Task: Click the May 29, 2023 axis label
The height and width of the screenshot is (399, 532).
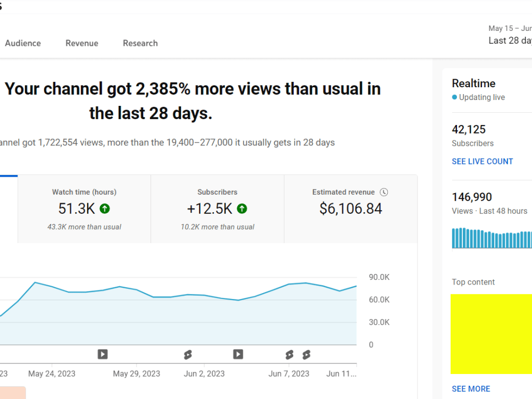Action: (x=136, y=374)
